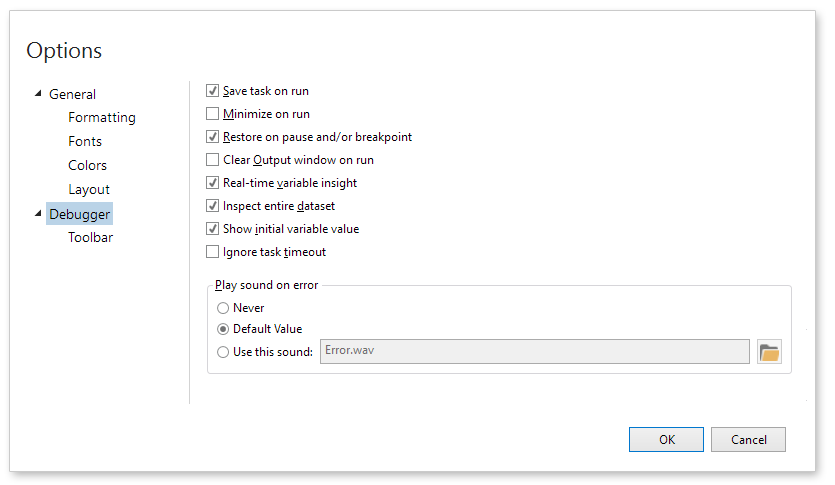
Task: Select the Use this sound radio button
Action: (223, 352)
